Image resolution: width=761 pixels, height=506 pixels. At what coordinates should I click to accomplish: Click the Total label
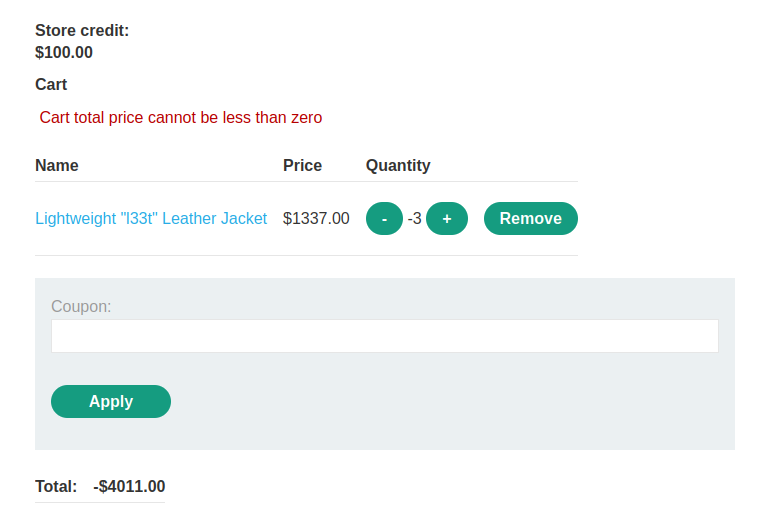coord(56,487)
